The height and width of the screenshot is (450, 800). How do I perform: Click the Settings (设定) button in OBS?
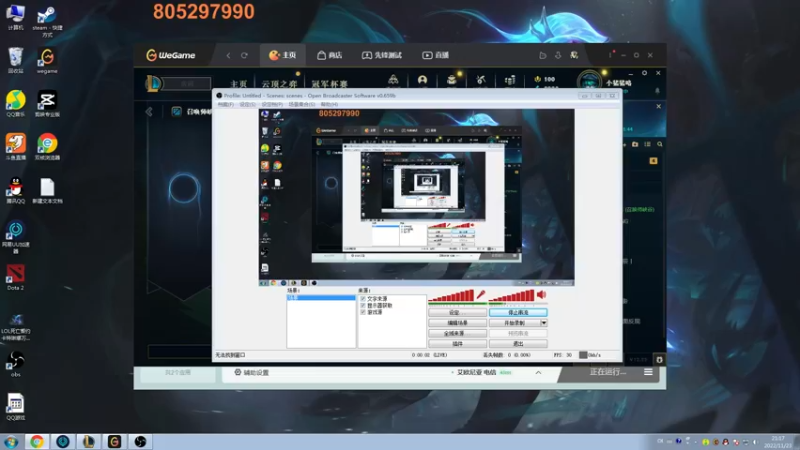tap(457, 312)
